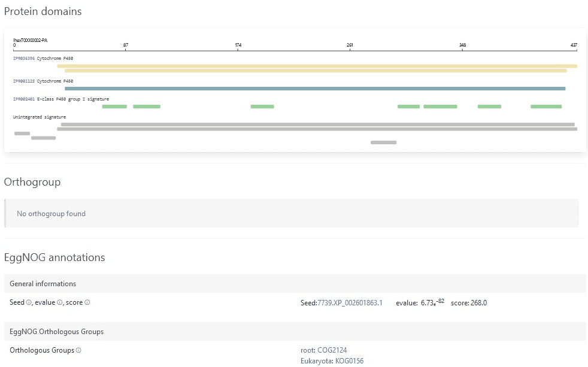Select the teal IPR001128 domain bar

pyautogui.click(x=314, y=89)
